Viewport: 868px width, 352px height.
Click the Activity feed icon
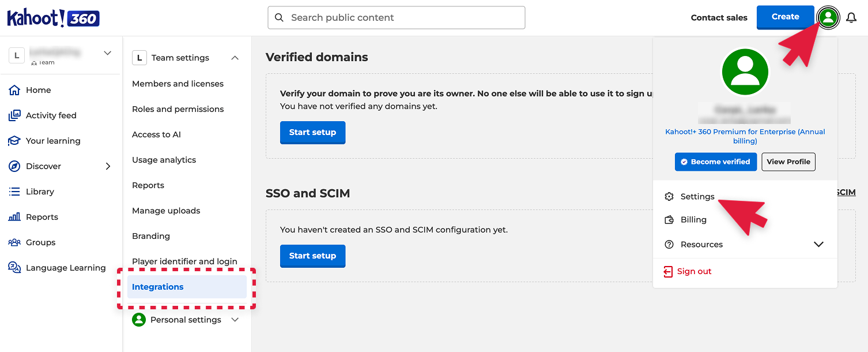[14, 115]
